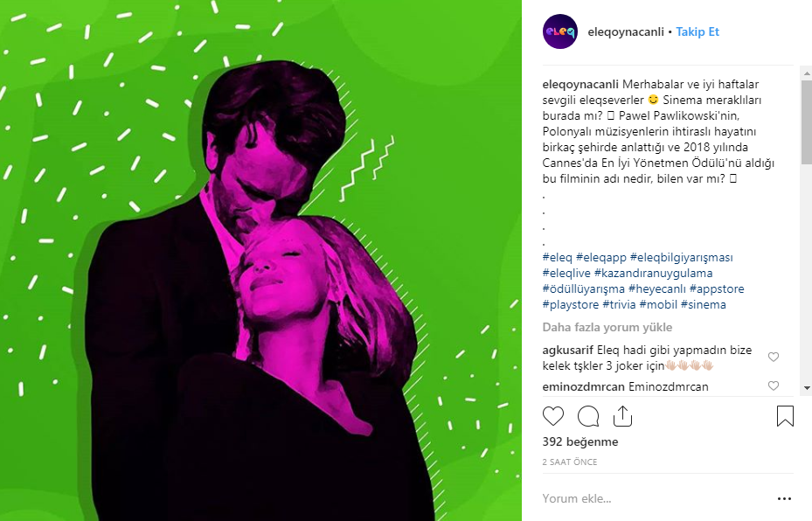This screenshot has height=521, width=812.
Task: Open the #eleq hashtag
Action: pyautogui.click(x=558, y=256)
